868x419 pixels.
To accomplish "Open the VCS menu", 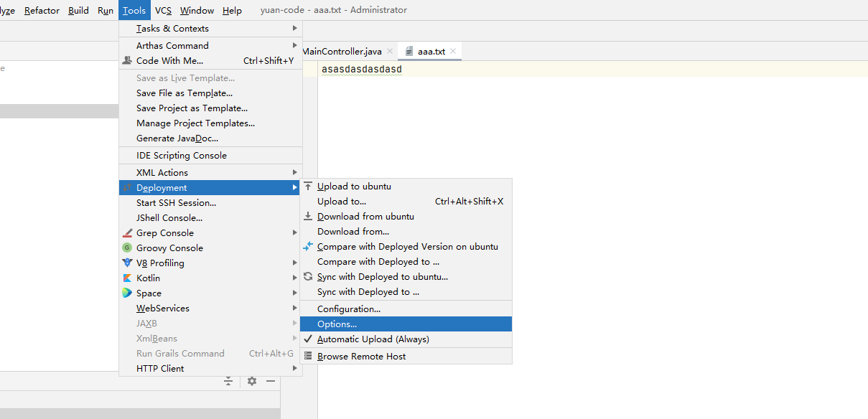I will click(x=163, y=10).
